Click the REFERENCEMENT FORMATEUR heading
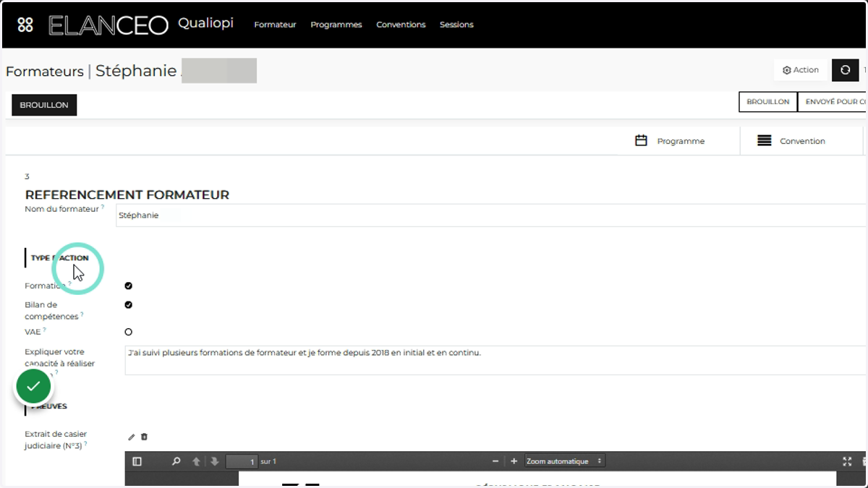 (127, 194)
